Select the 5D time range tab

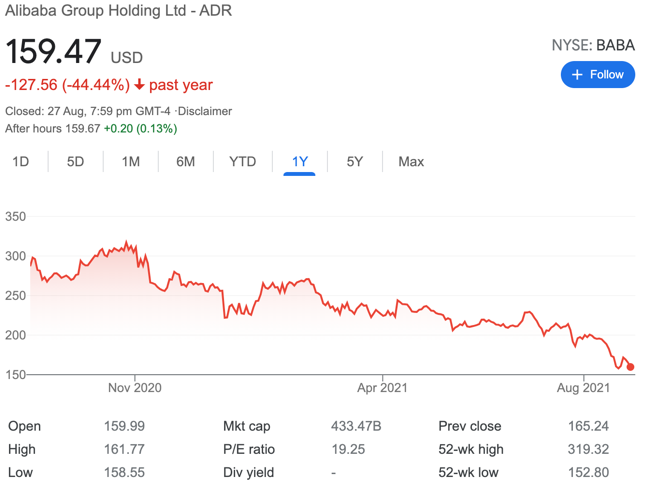[x=75, y=161]
